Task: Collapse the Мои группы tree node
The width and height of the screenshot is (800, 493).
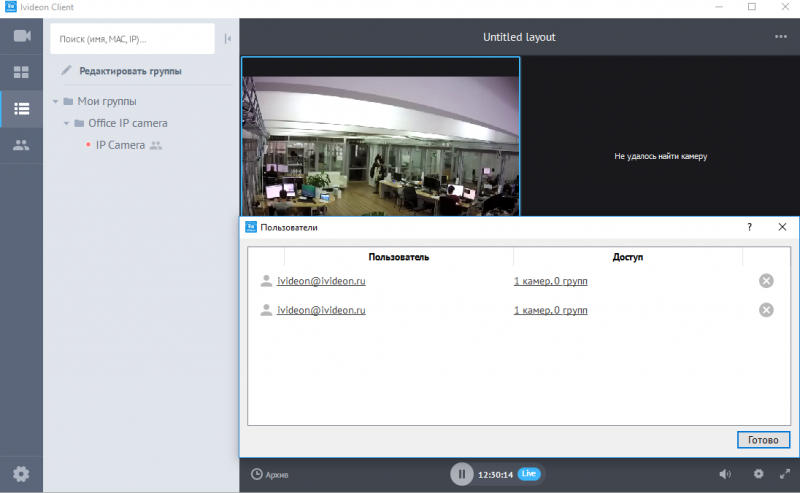Action: coord(56,101)
